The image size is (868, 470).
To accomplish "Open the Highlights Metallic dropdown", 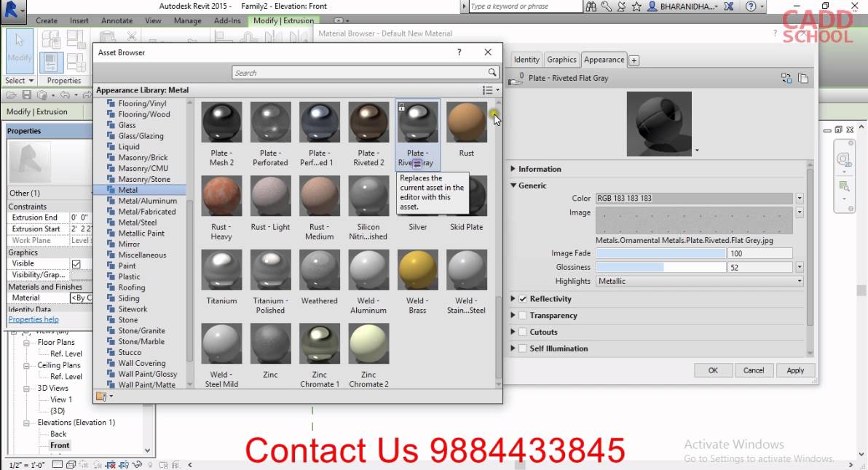I will tap(700, 281).
